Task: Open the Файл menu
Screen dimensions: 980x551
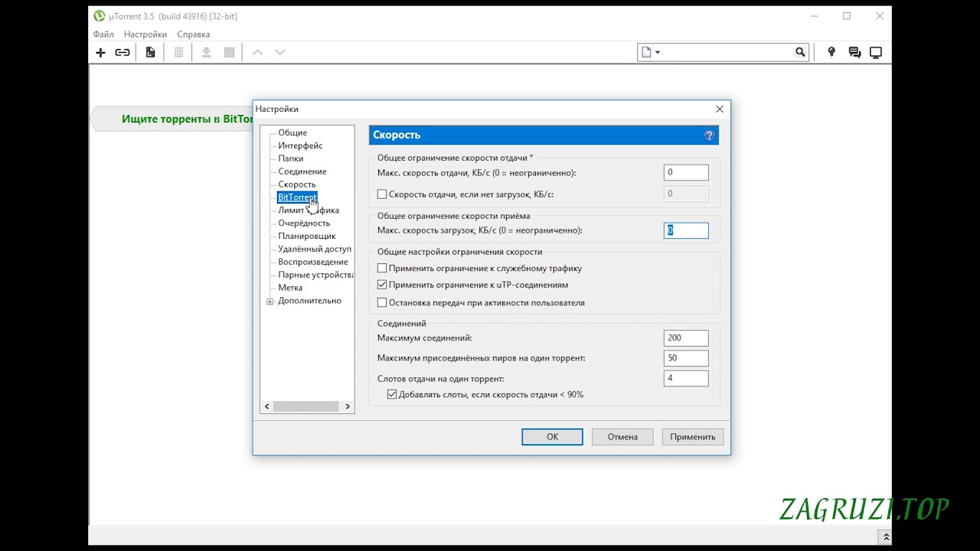Action: click(103, 34)
